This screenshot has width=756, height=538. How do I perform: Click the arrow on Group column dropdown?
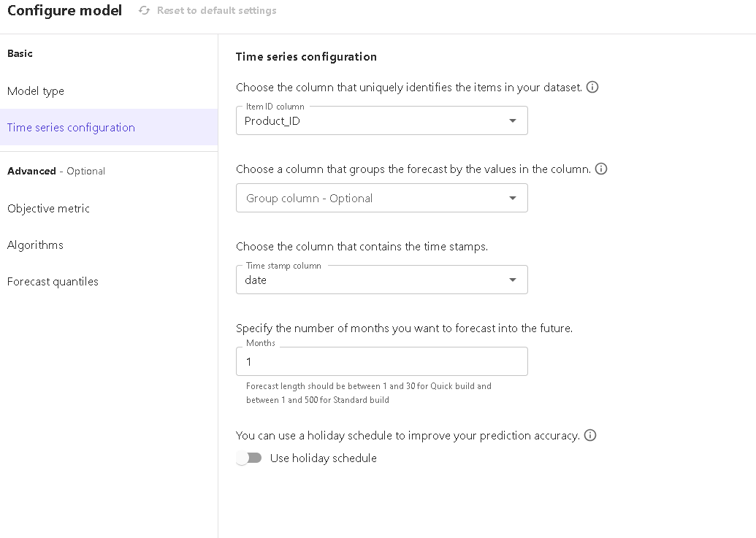pyautogui.click(x=512, y=198)
